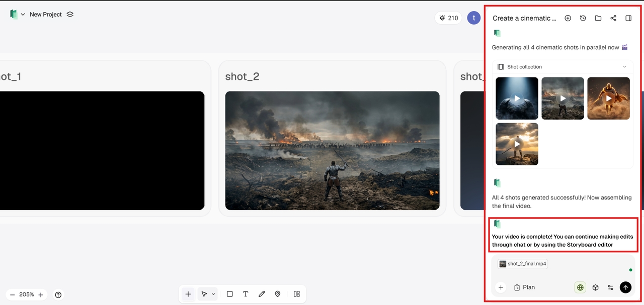Toggle the globe web search button

point(580,287)
